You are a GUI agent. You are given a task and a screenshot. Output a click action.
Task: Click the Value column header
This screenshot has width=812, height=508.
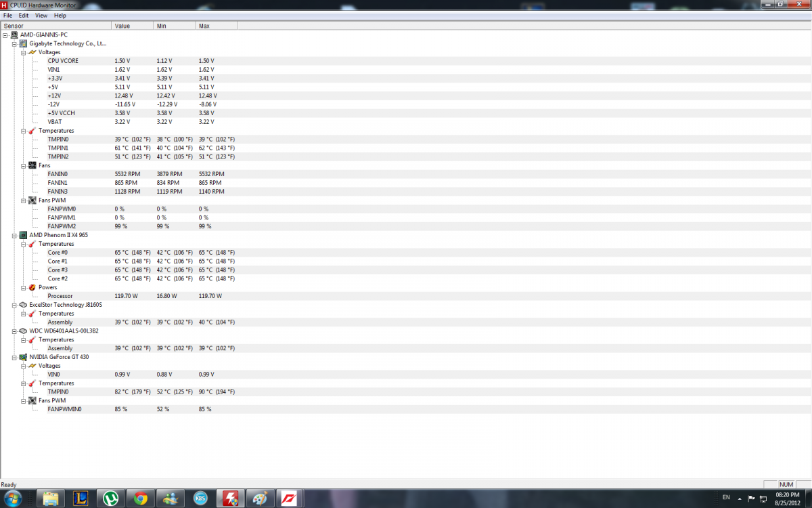pyautogui.click(x=132, y=26)
